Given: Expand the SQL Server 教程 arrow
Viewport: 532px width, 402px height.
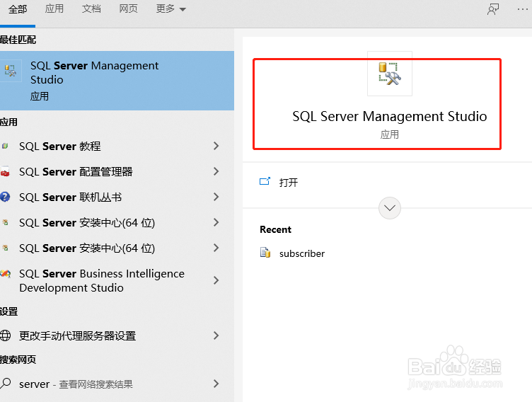Looking at the screenshot, I should [216, 147].
